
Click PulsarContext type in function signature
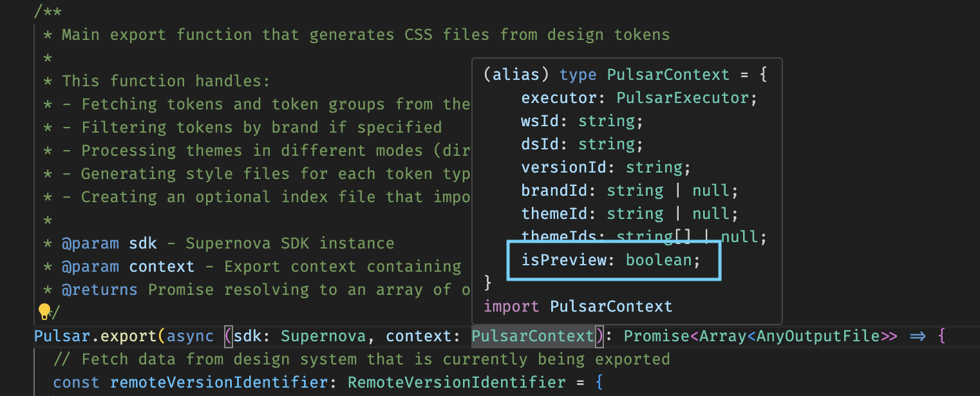(x=532, y=335)
